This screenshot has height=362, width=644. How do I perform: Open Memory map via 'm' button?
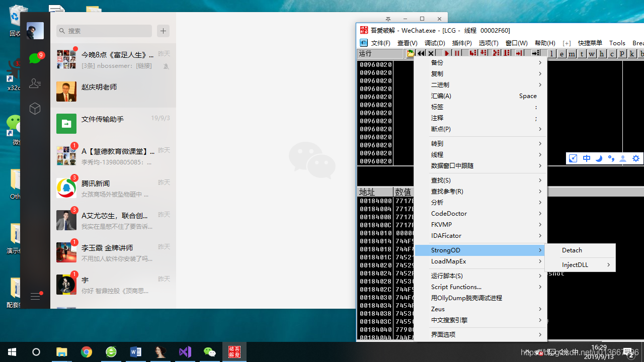pos(572,54)
